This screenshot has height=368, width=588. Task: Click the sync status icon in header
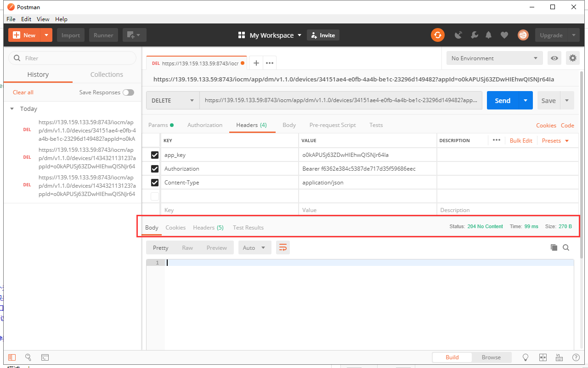(438, 35)
